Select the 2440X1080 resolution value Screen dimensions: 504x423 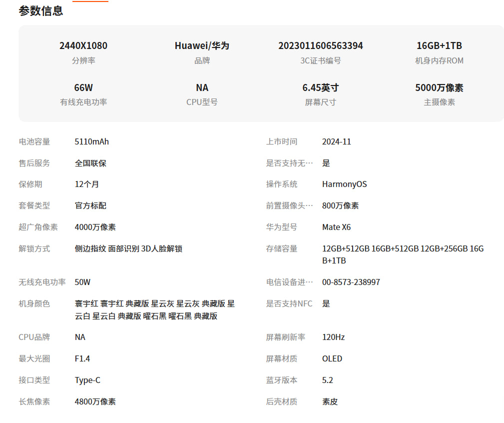click(83, 45)
